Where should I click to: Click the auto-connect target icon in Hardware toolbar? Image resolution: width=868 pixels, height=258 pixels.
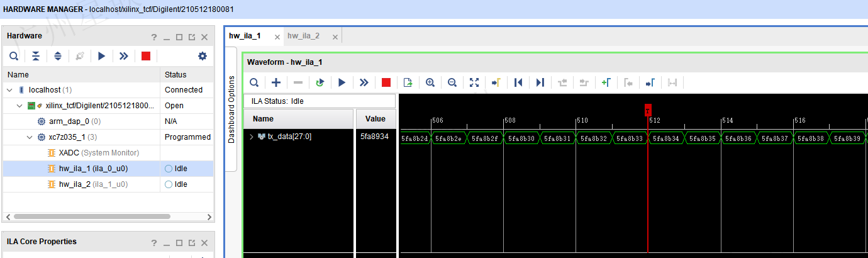tap(80, 56)
